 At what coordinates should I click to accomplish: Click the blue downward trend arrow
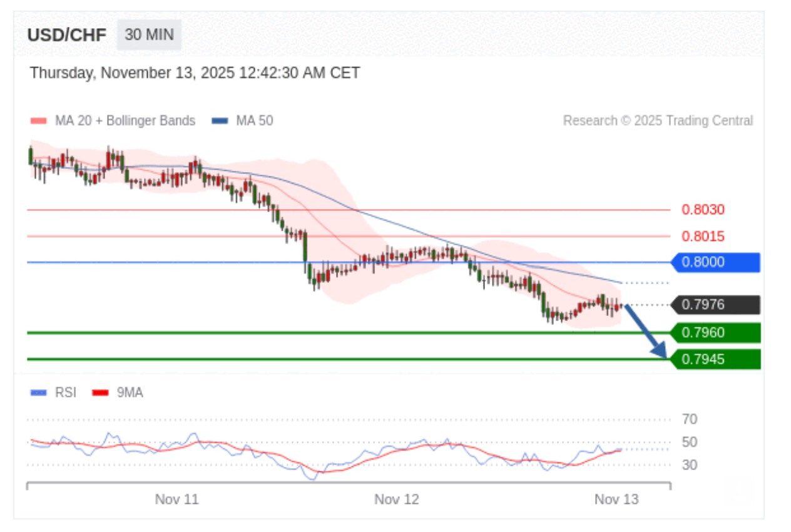(646, 331)
